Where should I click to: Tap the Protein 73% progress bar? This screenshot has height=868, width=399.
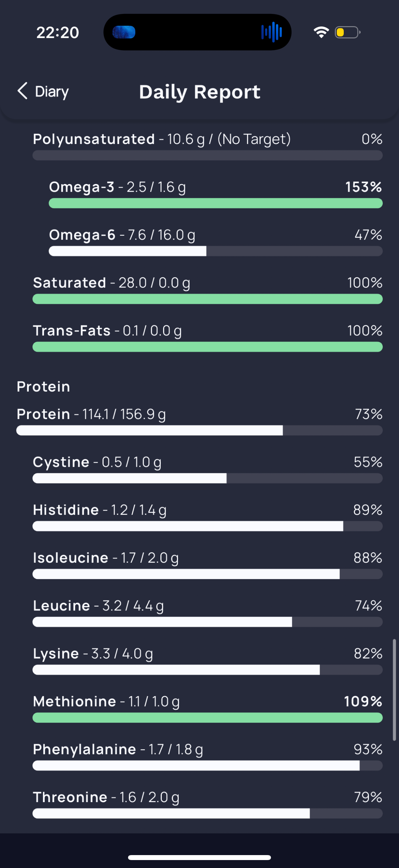pos(199,430)
